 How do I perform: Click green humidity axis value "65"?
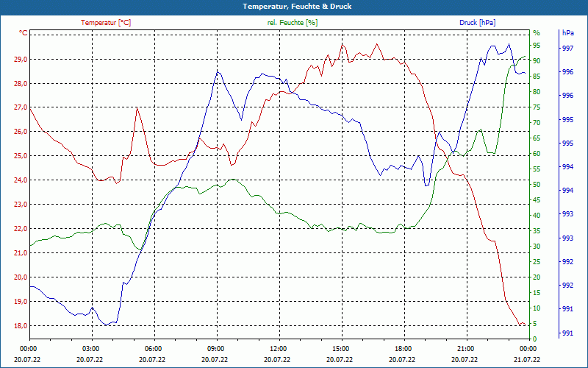[537, 138]
